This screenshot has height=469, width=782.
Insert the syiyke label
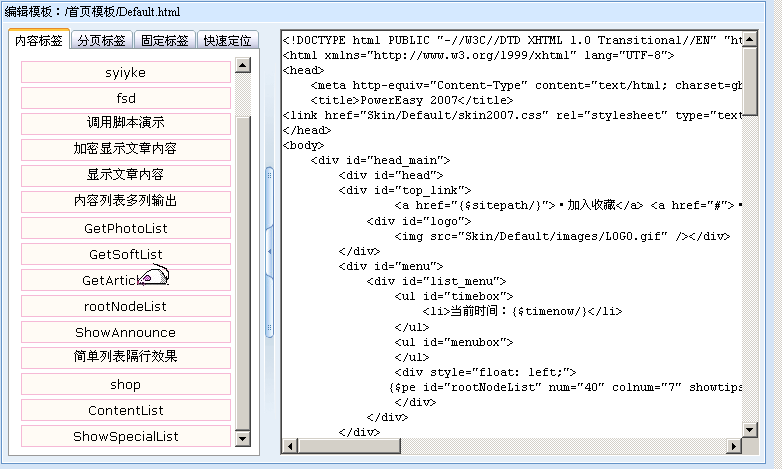[x=125, y=72]
